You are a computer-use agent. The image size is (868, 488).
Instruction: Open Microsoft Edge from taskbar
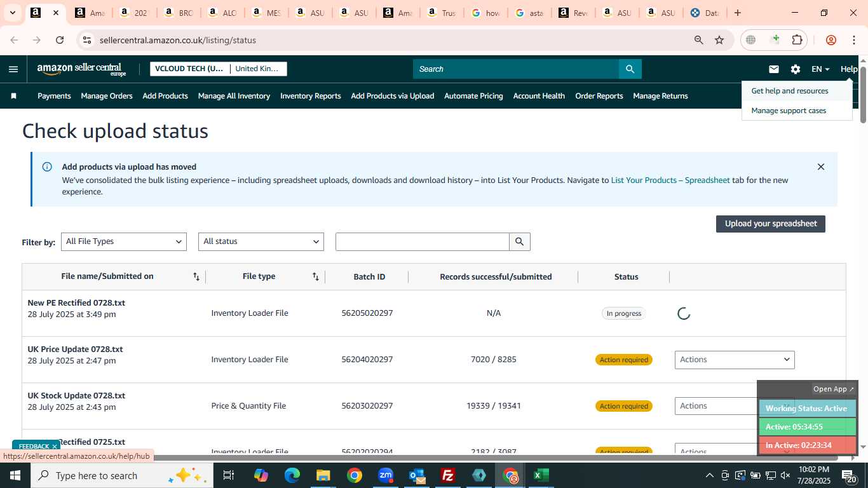point(292,475)
